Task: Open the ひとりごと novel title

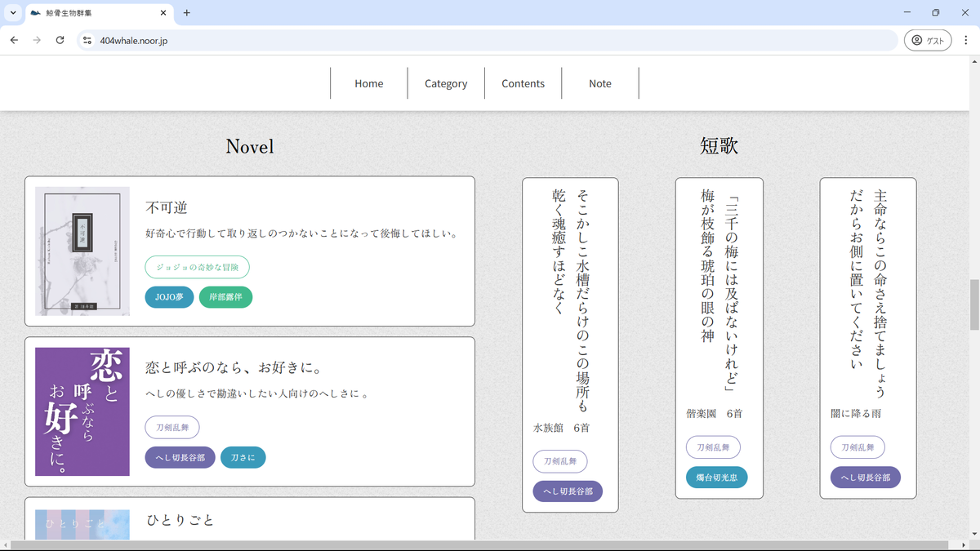Action: [180, 520]
